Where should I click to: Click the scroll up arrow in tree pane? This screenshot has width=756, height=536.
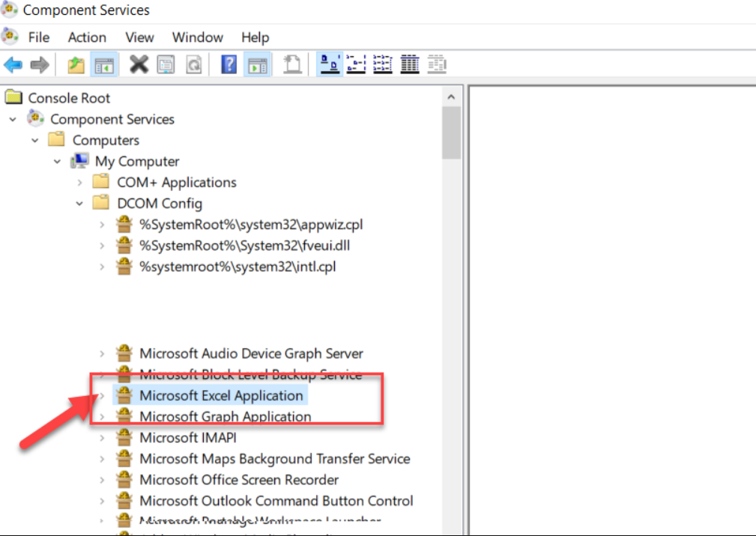451,97
